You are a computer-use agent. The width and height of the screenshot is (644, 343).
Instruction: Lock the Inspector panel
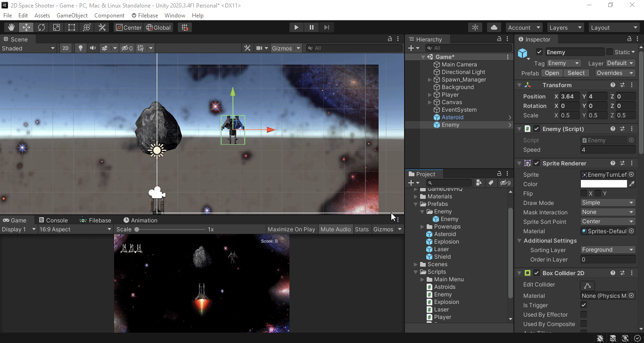tap(629, 39)
